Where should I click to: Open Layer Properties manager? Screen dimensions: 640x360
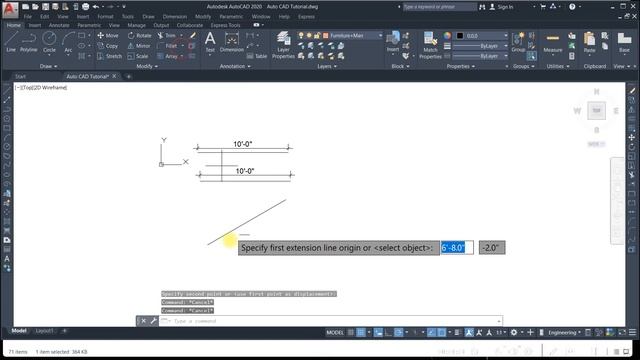pos(283,45)
